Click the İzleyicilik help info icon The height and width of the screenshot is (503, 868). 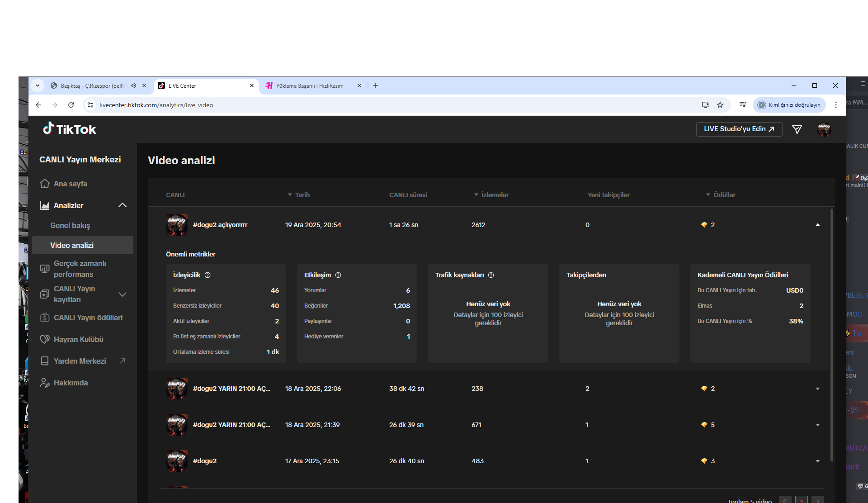(x=208, y=275)
